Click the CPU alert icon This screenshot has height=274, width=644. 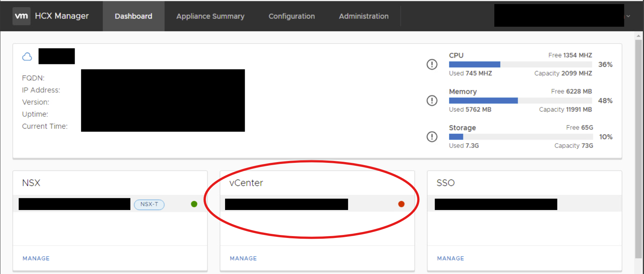432,64
